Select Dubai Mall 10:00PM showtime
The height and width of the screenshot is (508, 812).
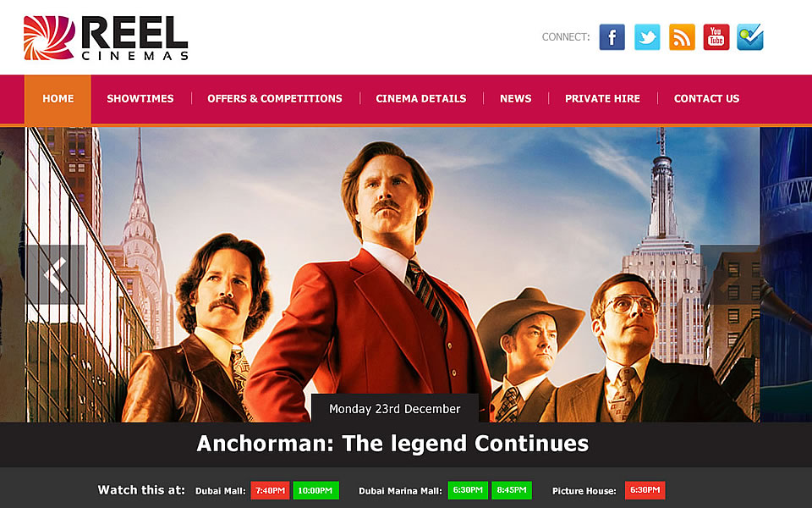click(x=315, y=490)
